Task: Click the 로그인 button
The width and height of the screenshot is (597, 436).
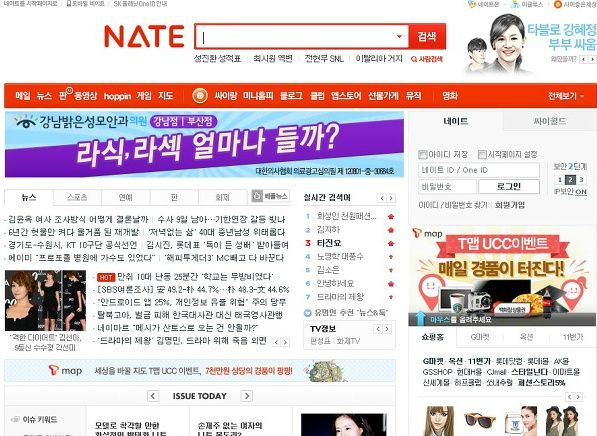Action: [509, 187]
